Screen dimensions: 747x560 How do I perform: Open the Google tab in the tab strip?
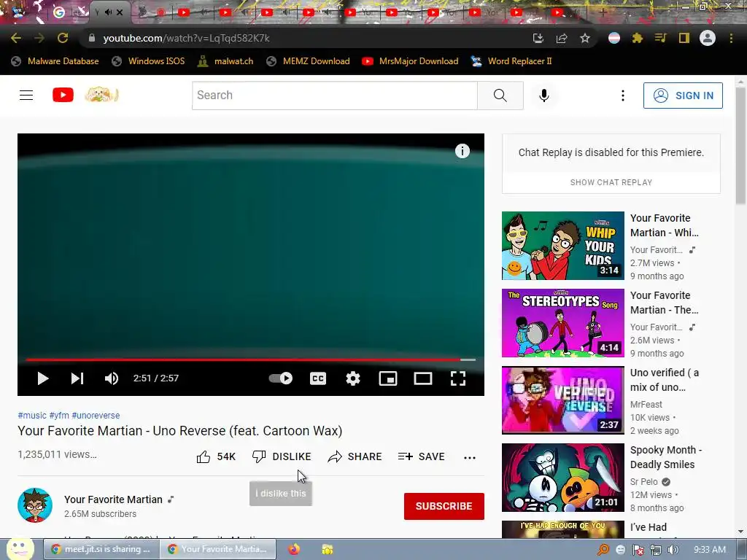[69, 12]
